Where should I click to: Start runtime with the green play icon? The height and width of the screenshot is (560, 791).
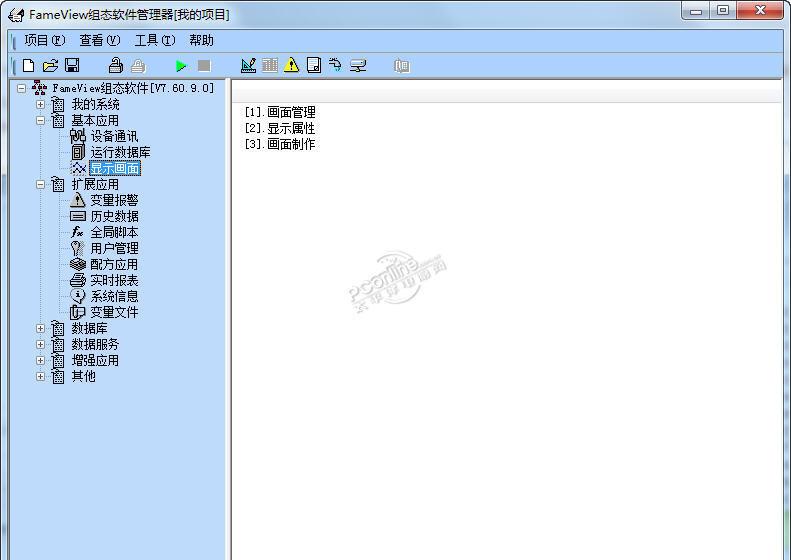[181, 66]
